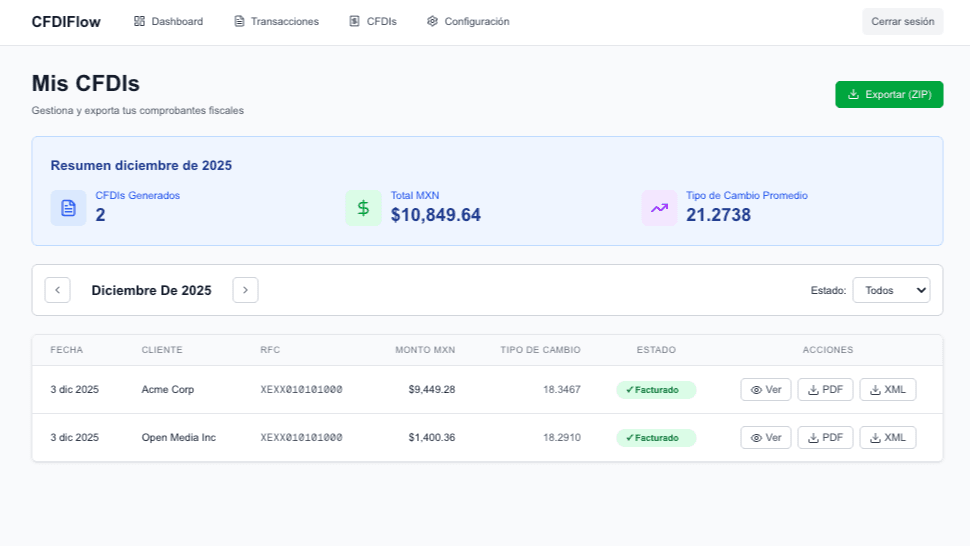Open Configuración settings page

(x=468, y=22)
